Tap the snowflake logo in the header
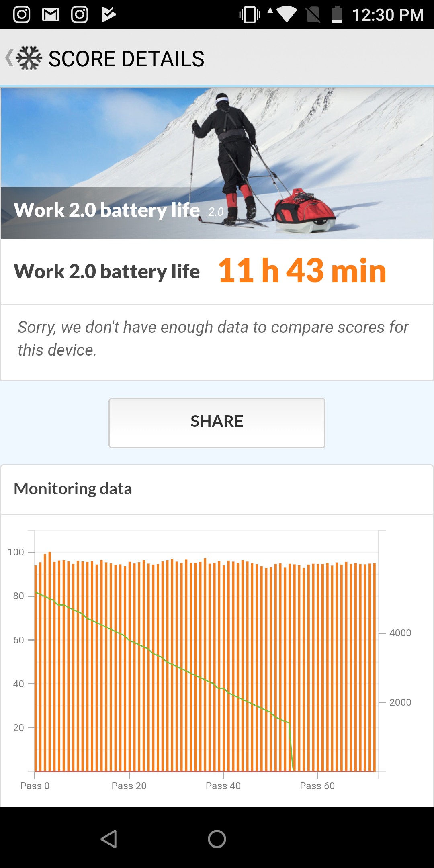The width and height of the screenshot is (434, 868). 29,58
